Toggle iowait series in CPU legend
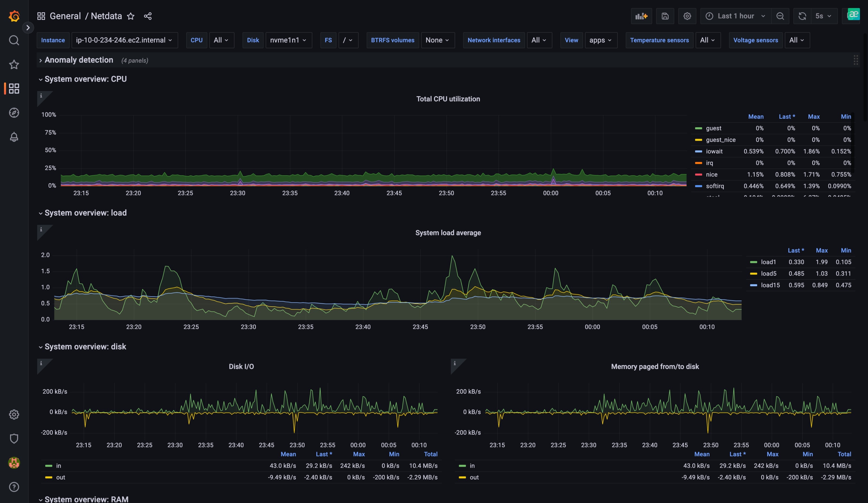This screenshot has height=503, width=868. tap(714, 151)
